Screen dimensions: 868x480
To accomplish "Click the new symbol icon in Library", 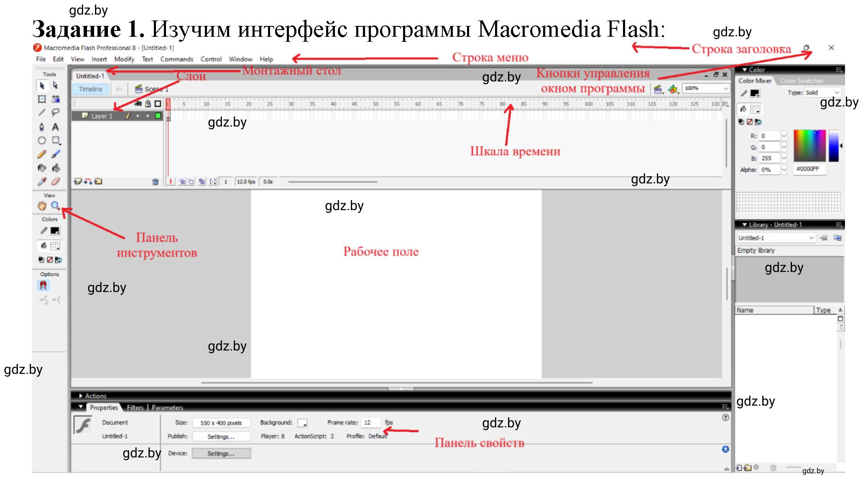I will pos(739,468).
